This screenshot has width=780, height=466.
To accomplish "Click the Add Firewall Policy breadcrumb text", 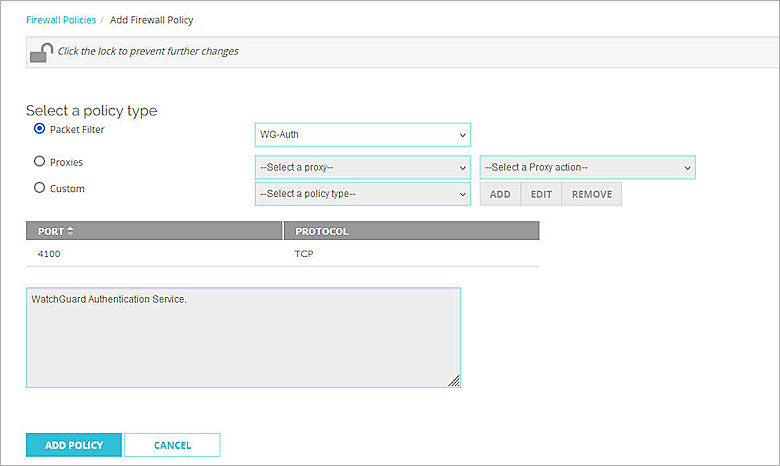I will pos(151,20).
